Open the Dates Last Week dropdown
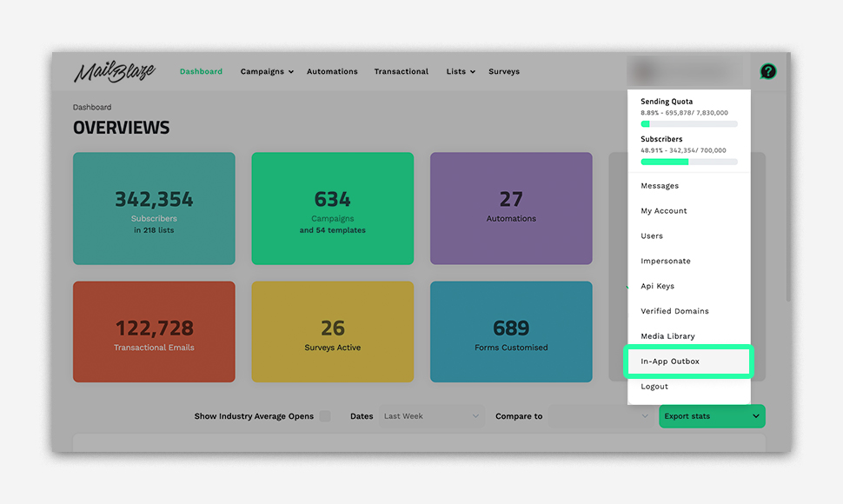Screen dimensions: 843x504 pos(432,416)
